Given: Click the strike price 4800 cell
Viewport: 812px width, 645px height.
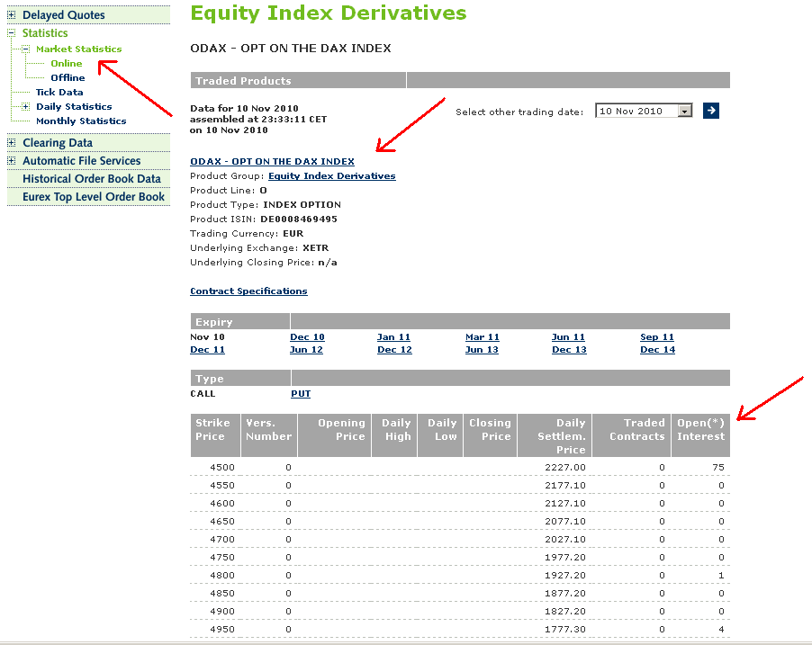Looking at the screenshot, I should coord(222,576).
